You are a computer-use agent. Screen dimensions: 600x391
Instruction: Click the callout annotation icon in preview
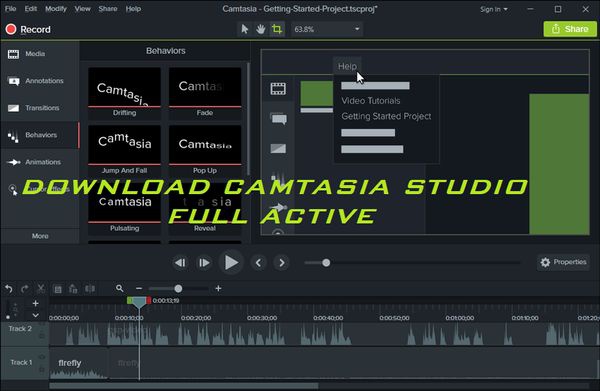tap(278, 119)
